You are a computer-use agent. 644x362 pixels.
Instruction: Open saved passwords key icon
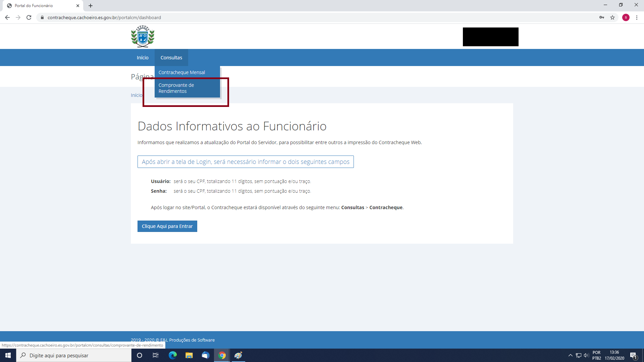pyautogui.click(x=602, y=17)
